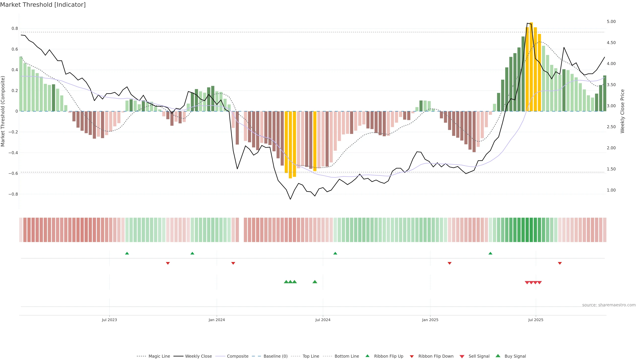Click Ribbon Flip Down legend triangle
644x362 pixels.
point(412,356)
